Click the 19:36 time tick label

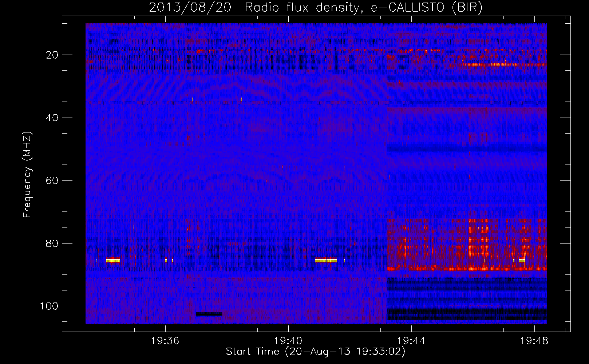tap(165, 341)
